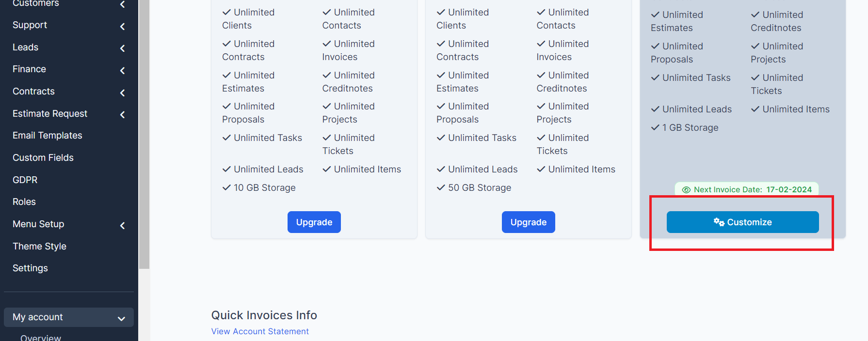The height and width of the screenshot is (341, 868).
Task: Open Email Templates in sidebar
Action: click(48, 136)
